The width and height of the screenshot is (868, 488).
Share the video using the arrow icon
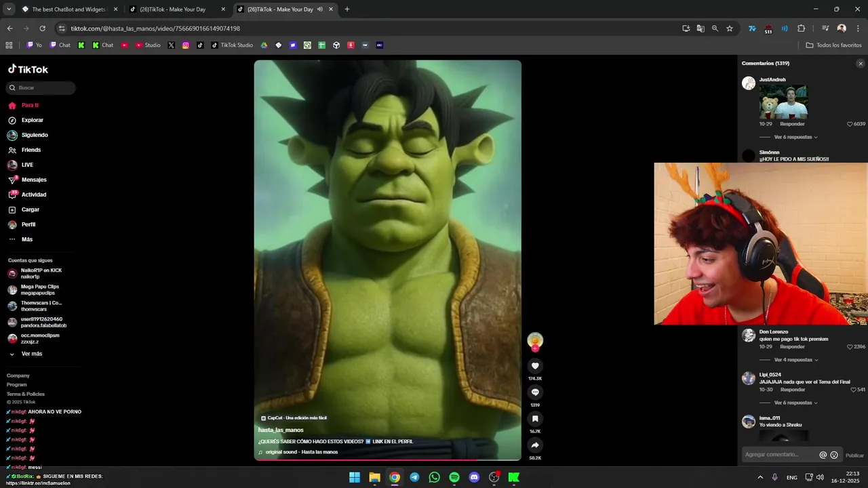(535, 445)
